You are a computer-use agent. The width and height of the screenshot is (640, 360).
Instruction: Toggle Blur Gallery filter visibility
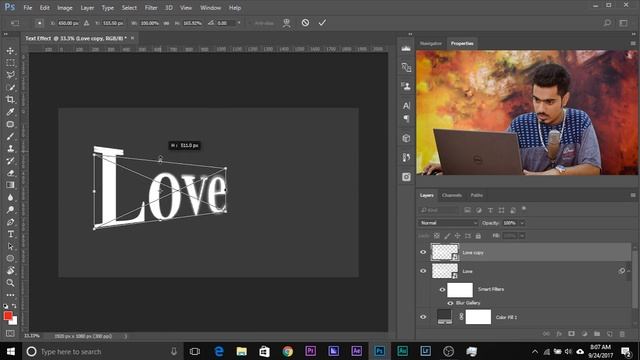point(450,303)
